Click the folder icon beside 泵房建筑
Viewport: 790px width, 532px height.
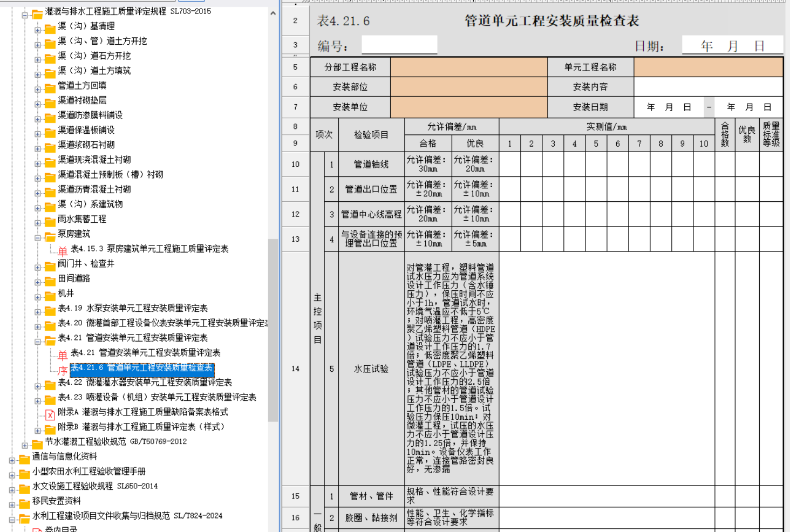pos(50,235)
